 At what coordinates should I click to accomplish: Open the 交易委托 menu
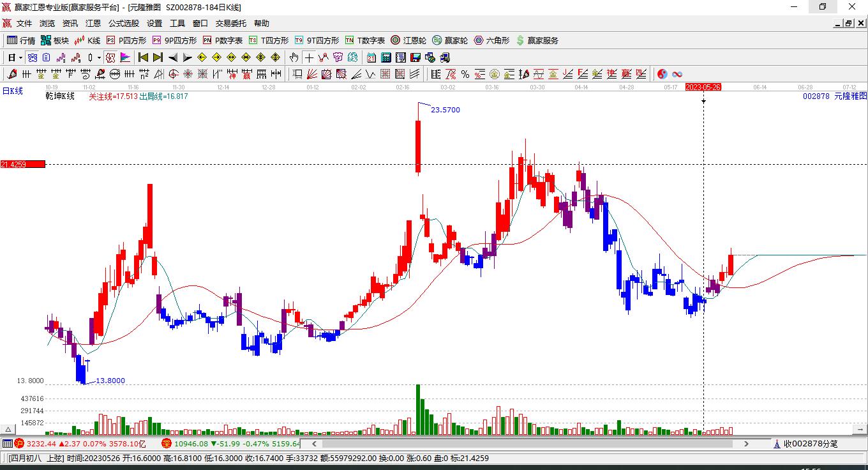pos(231,24)
